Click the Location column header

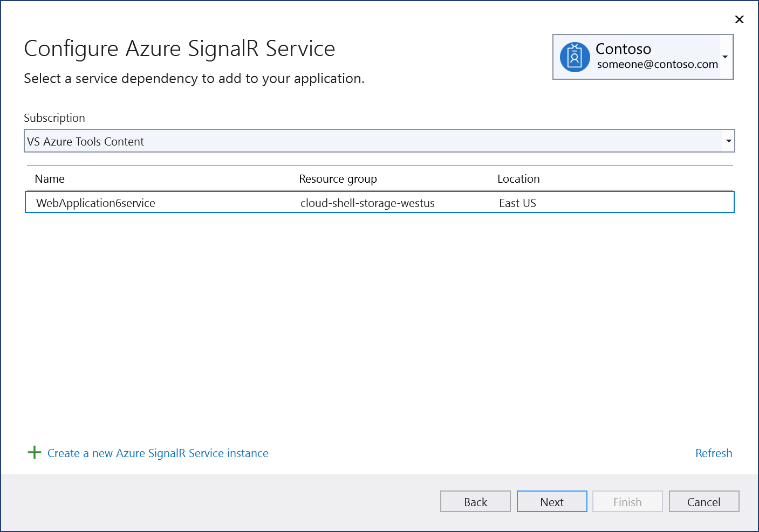pos(518,178)
